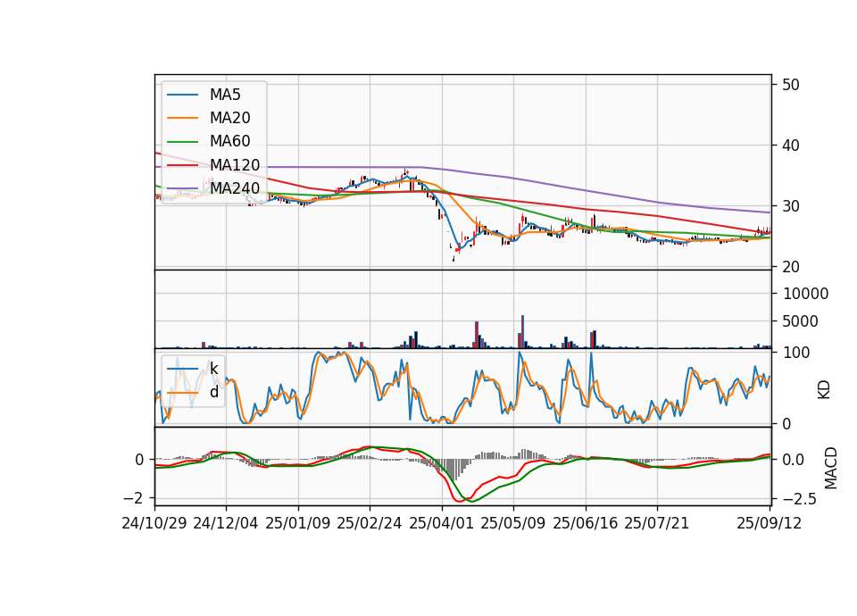Click the volume axis value 5000
This screenshot has height=616, width=857.
[800, 321]
